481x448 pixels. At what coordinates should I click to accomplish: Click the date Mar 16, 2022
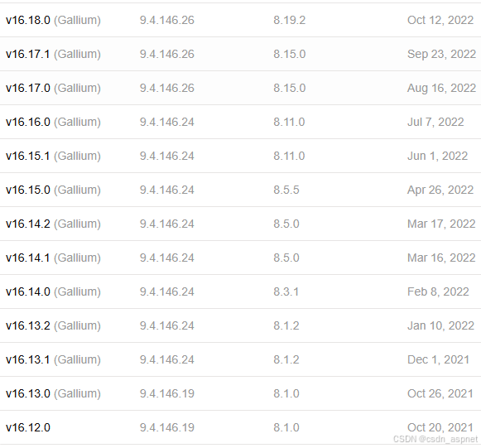pos(441,258)
